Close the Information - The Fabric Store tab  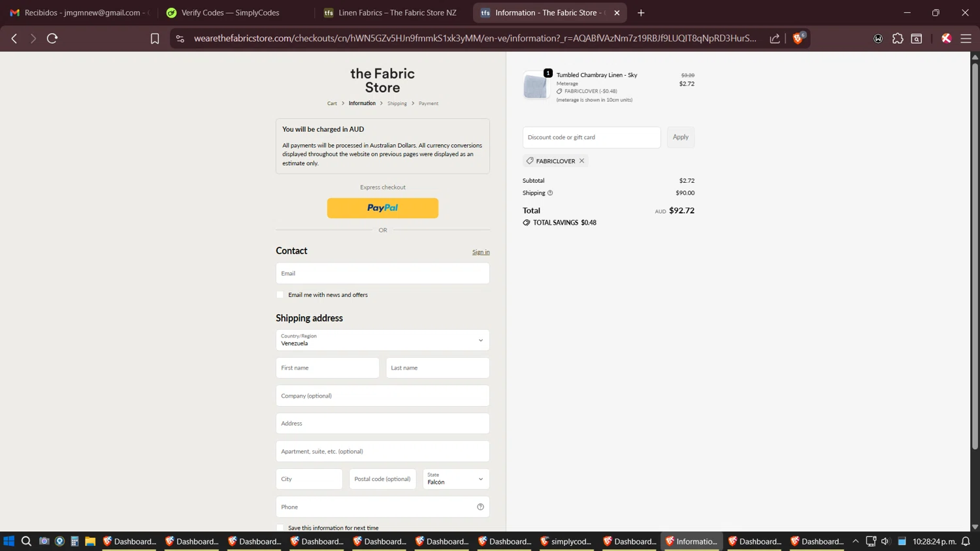tap(617, 12)
